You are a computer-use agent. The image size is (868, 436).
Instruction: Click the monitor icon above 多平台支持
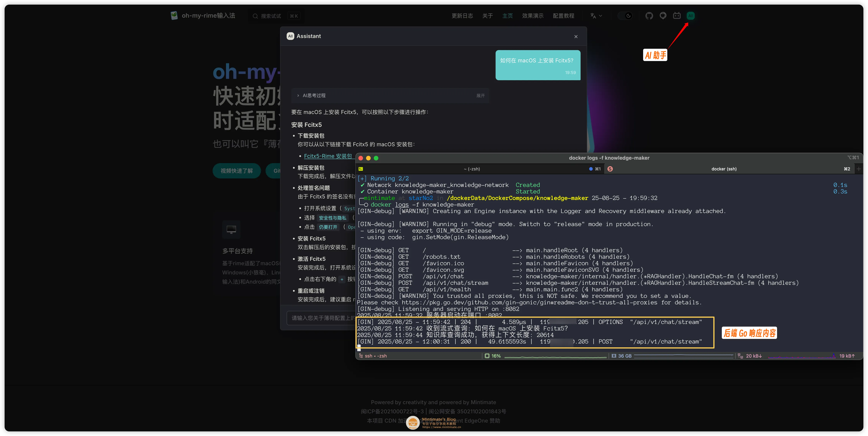pos(231,230)
